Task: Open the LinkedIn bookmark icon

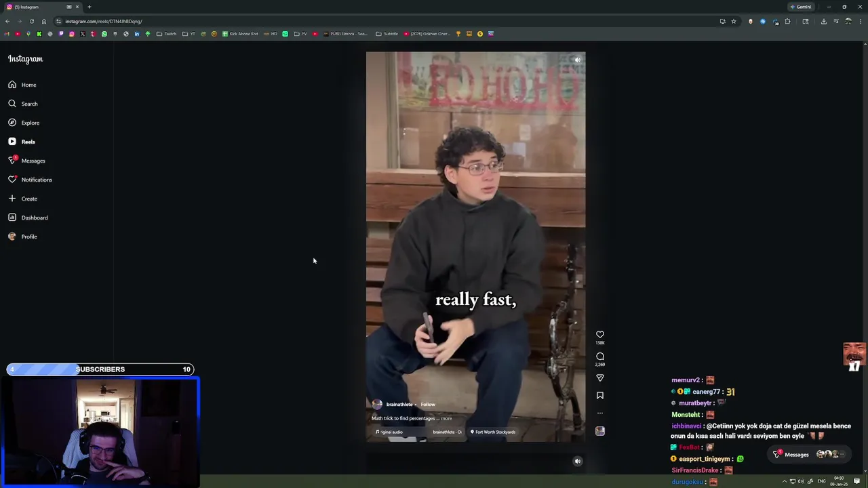Action: [x=137, y=34]
